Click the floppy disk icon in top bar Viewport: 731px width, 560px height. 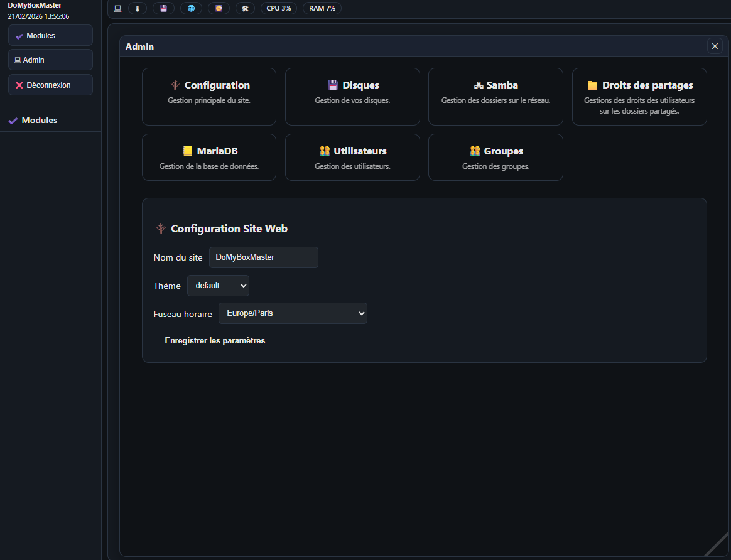[163, 9]
